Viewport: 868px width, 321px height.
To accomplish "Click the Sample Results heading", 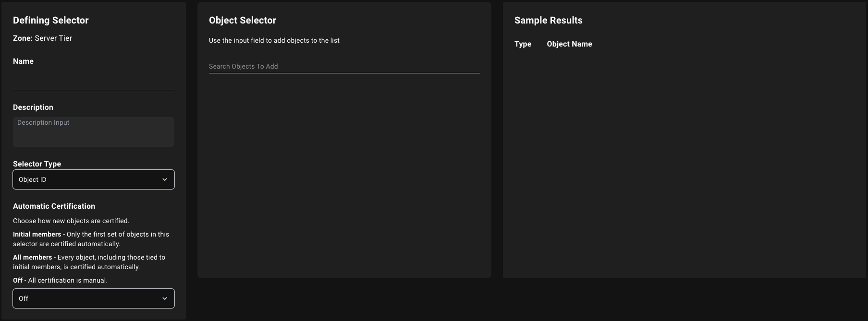I will click(548, 20).
